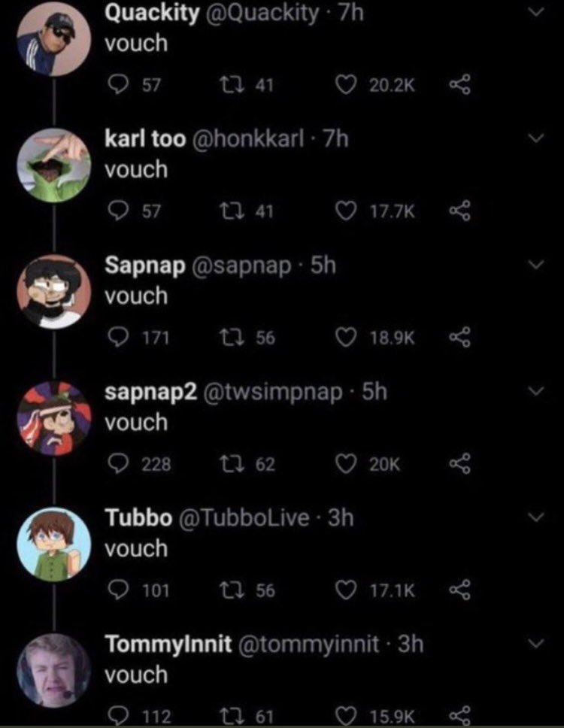Image resolution: width=564 pixels, height=728 pixels.
Task: Open dropdown chevron on TommyInnit's tweet
Action: (536, 644)
